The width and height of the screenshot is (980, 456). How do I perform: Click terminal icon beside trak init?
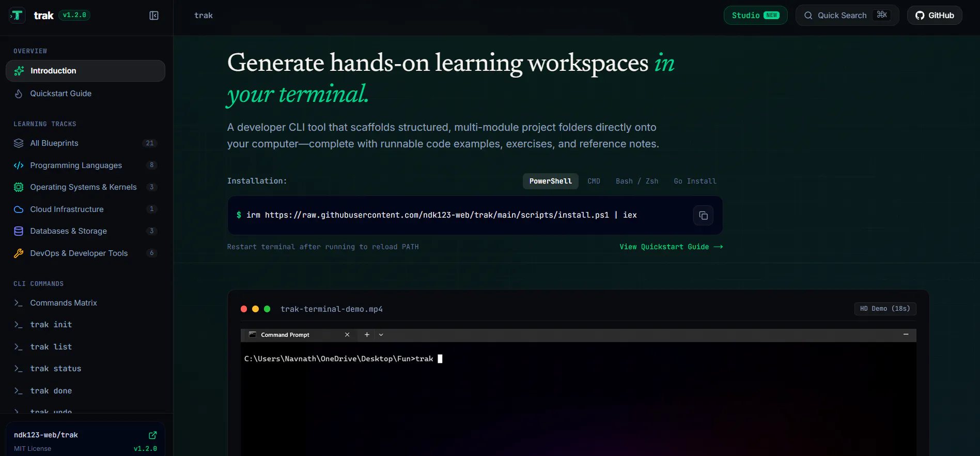19,325
